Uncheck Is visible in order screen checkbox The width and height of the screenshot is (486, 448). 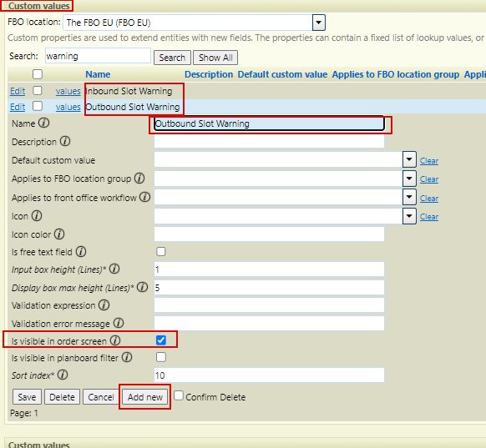161,340
